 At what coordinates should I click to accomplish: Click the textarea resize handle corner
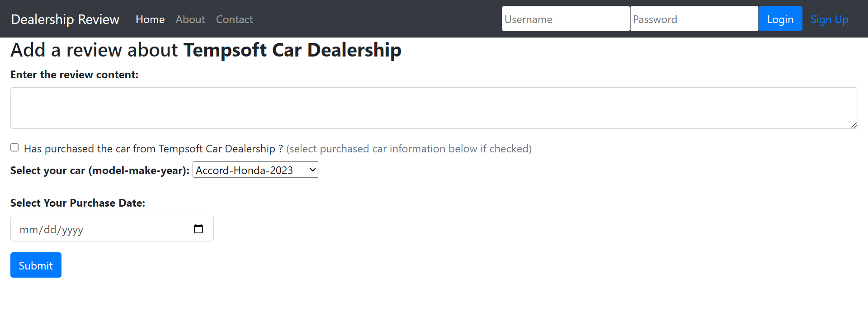click(854, 125)
